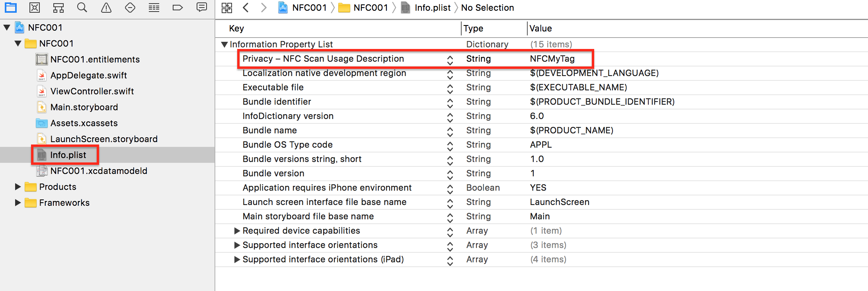Go back using the left chevron

pyautogui.click(x=246, y=8)
